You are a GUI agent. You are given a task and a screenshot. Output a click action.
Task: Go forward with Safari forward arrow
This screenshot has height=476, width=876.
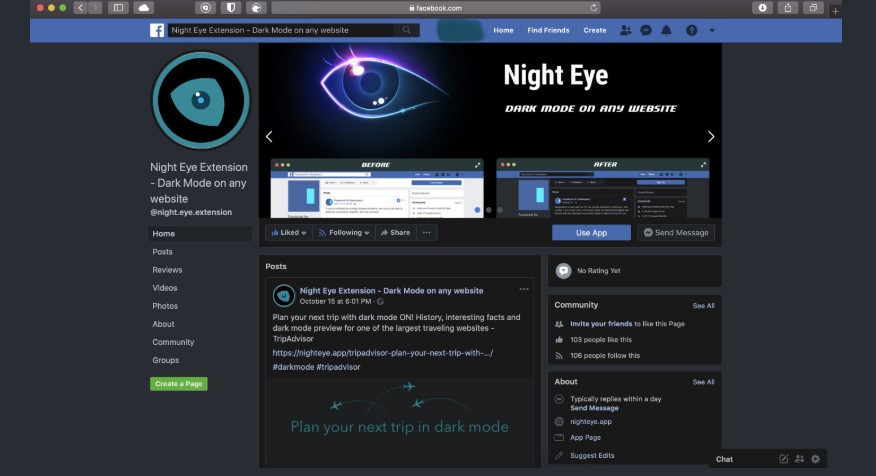click(95, 8)
